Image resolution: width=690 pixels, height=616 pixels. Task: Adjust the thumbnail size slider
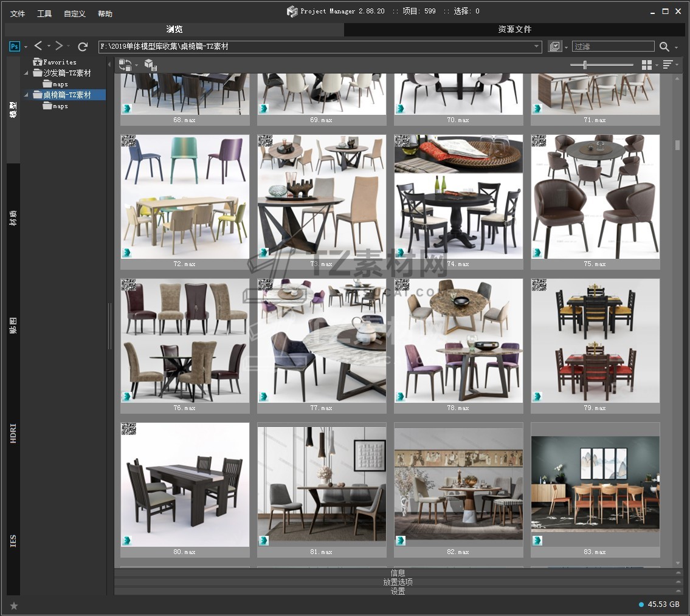(585, 65)
